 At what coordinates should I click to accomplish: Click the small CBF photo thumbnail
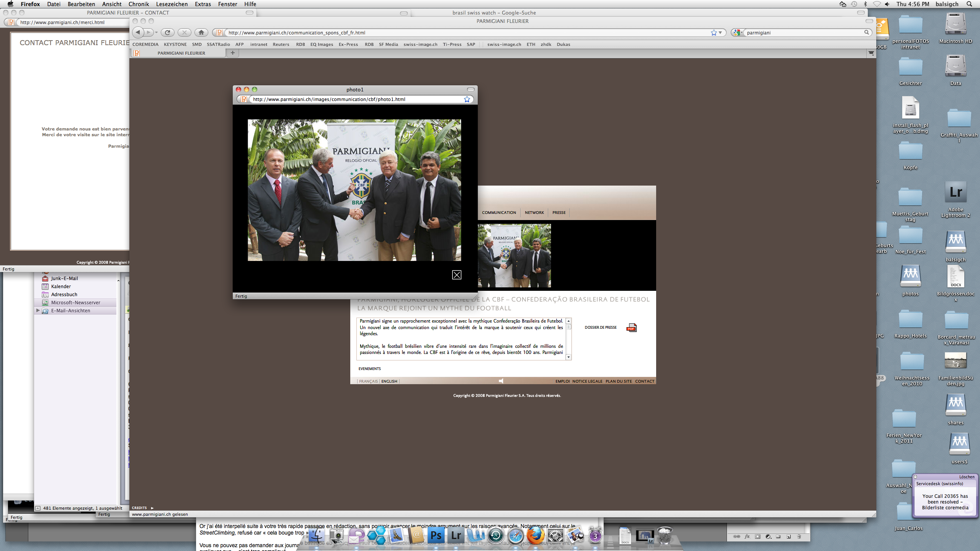(x=514, y=256)
